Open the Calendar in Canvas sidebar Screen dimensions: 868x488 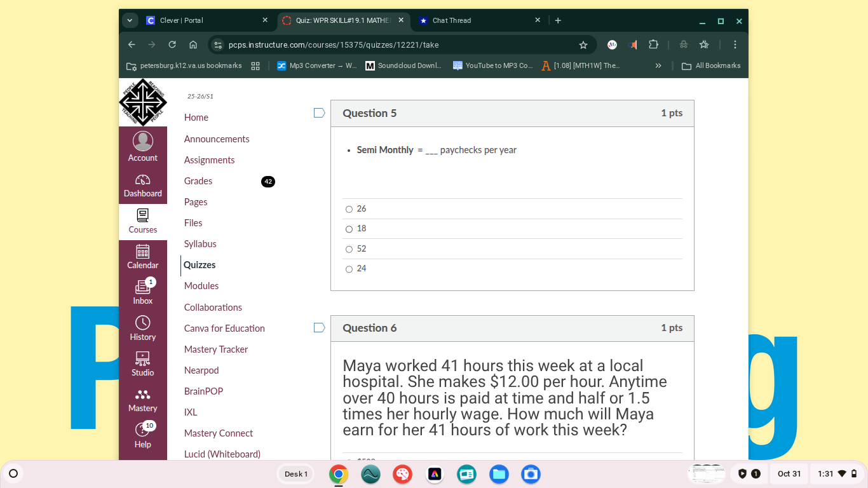pyautogui.click(x=142, y=257)
